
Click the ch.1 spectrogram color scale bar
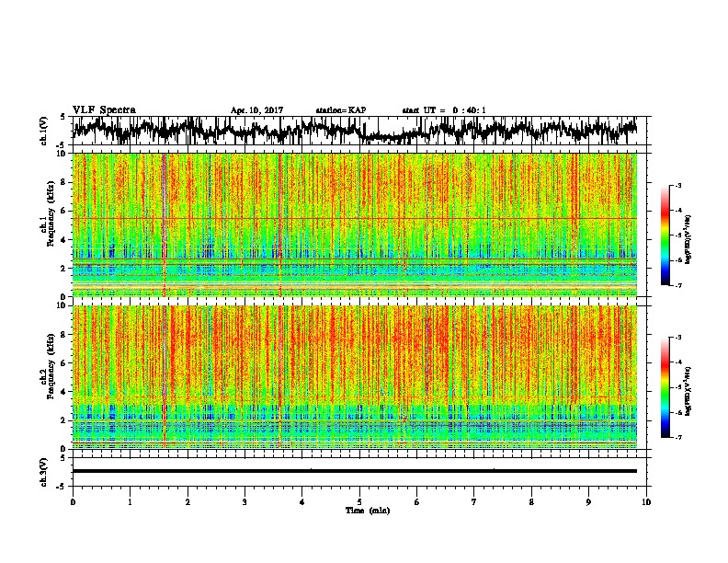665,236
